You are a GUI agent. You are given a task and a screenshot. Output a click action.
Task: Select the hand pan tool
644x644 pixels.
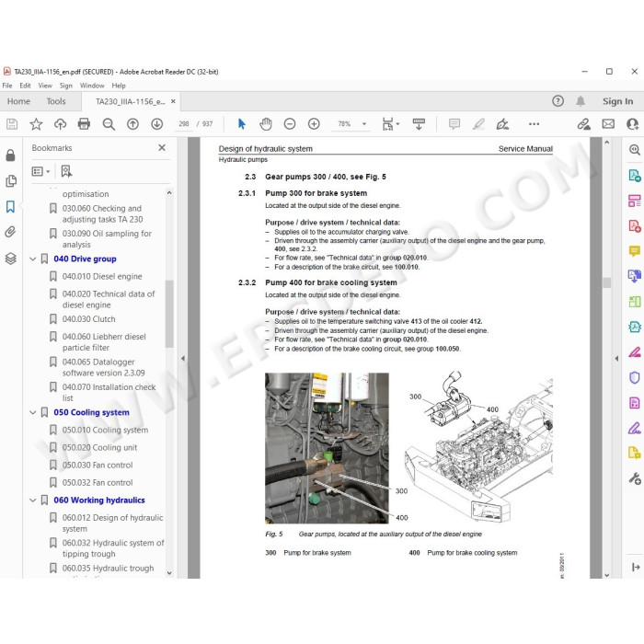click(266, 123)
